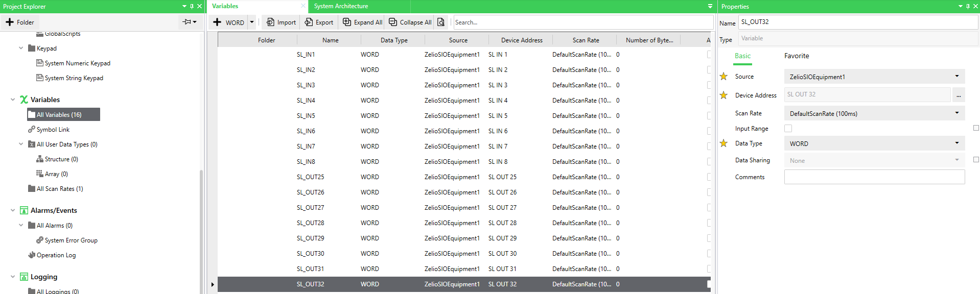
Task: Close the Variables tab
Action: (303, 6)
